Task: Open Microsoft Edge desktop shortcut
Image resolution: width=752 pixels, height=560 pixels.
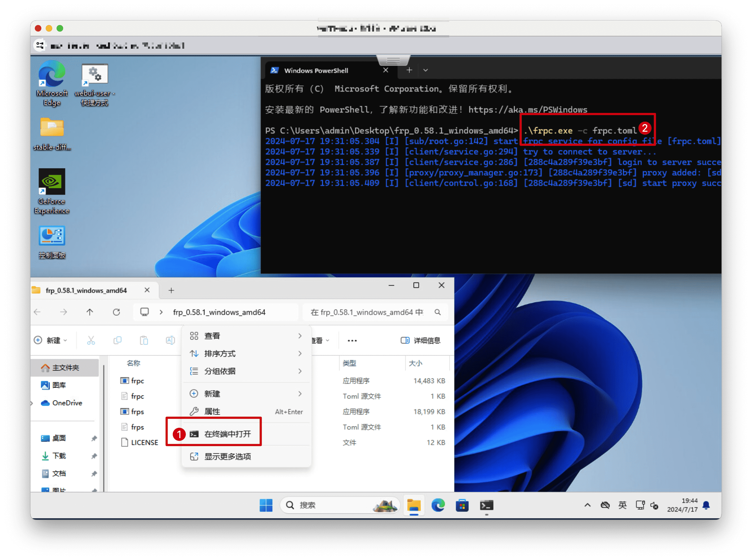Action: point(52,83)
